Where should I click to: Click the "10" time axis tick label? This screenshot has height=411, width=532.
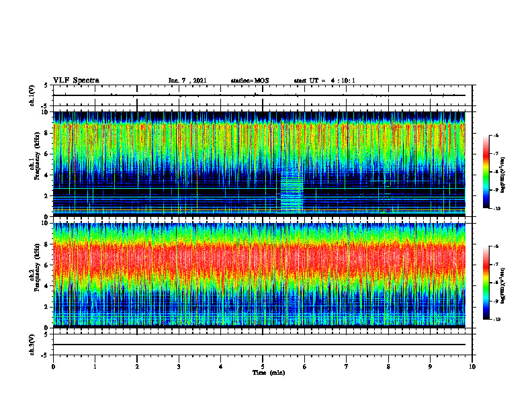[472, 367]
